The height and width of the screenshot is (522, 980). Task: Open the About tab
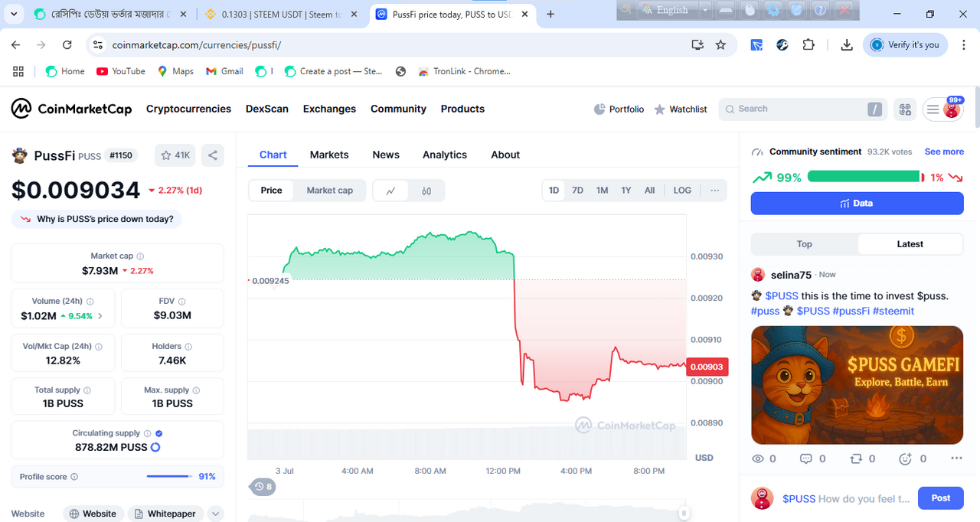505,155
